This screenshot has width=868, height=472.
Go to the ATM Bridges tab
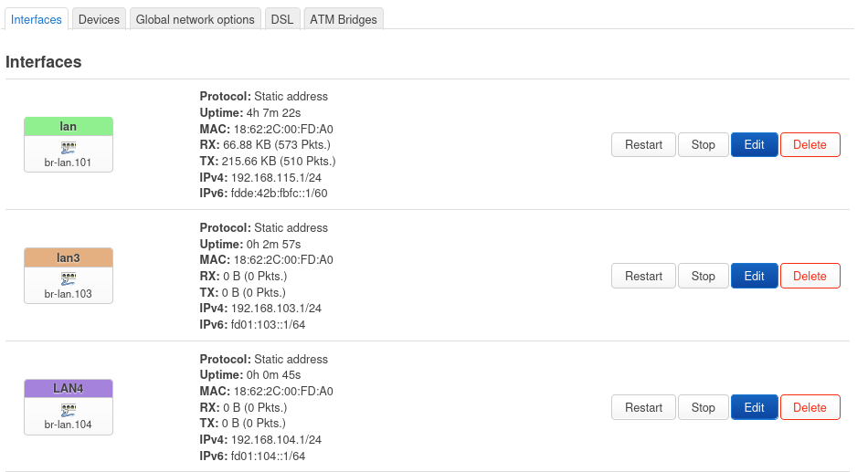(x=344, y=19)
